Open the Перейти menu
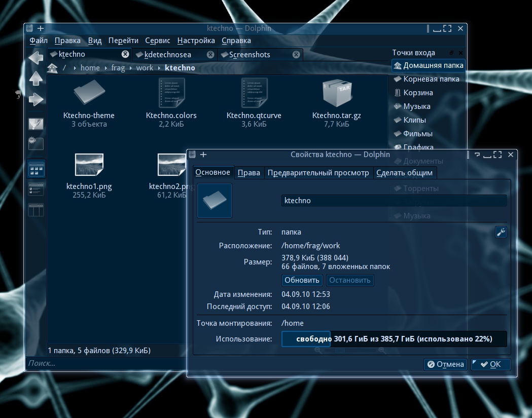 click(x=123, y=41)
